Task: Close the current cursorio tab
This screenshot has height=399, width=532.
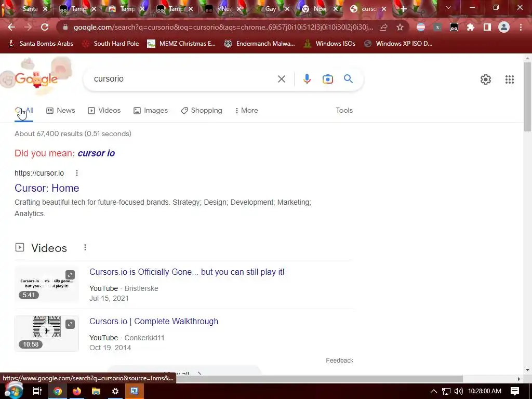Action: tap(384, 9)
